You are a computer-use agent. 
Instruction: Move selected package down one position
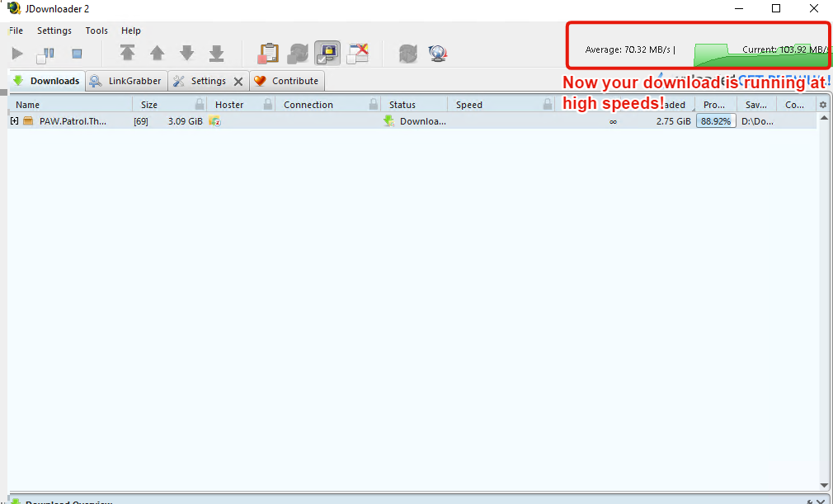click(x=187, y=53)
